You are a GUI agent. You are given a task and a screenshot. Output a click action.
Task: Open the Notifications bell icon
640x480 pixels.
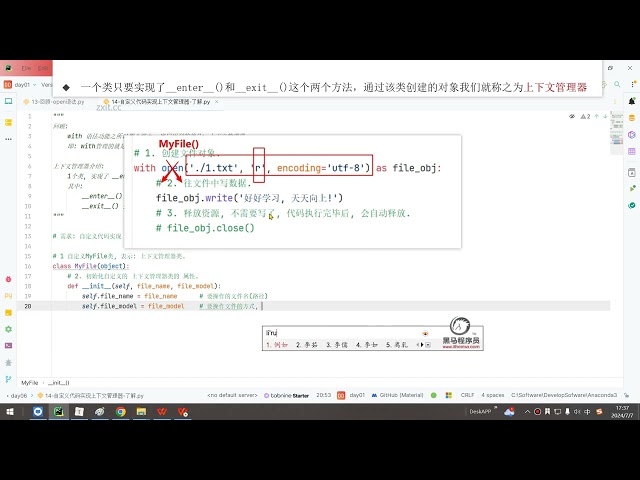(x=631, y=101)
